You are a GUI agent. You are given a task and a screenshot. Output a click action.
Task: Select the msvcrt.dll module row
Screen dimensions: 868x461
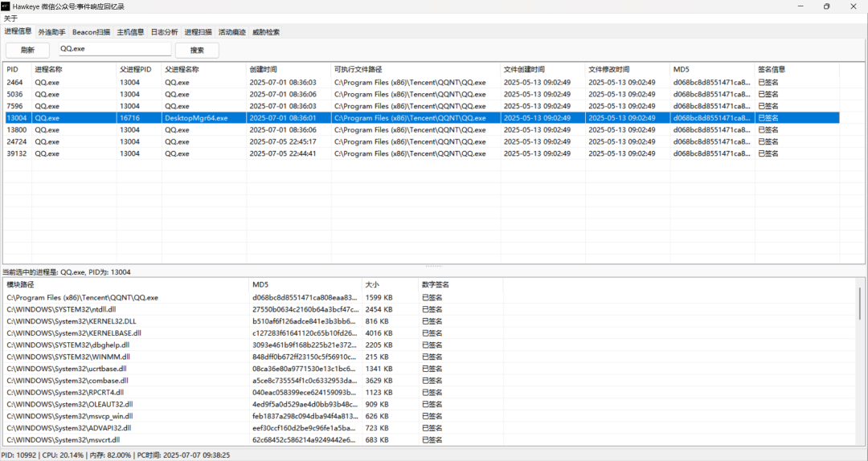[253, 440]
